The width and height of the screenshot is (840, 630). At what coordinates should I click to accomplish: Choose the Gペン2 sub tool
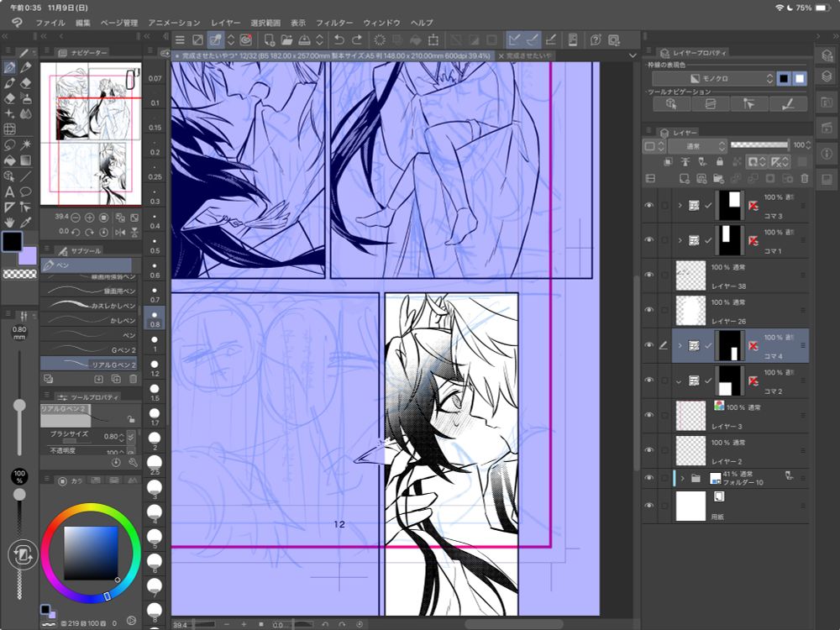pyautogui.click(x=88, y=349)
